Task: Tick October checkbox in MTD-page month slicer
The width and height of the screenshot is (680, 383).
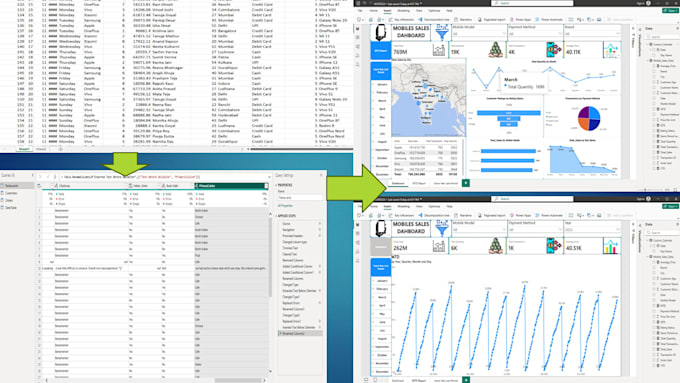Action: pyautogui.click(x=373, y=355)
